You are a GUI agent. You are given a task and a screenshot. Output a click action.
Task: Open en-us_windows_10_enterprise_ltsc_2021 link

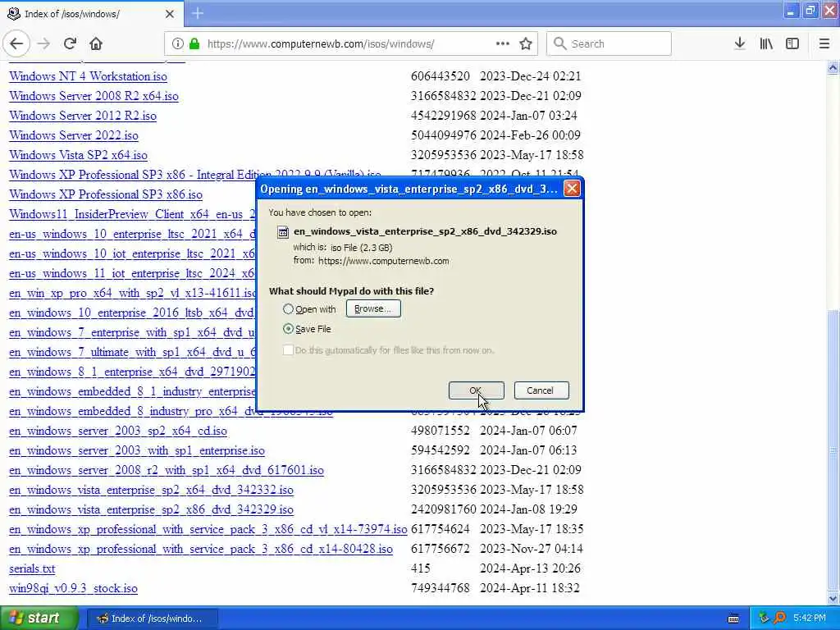[132, 234]
